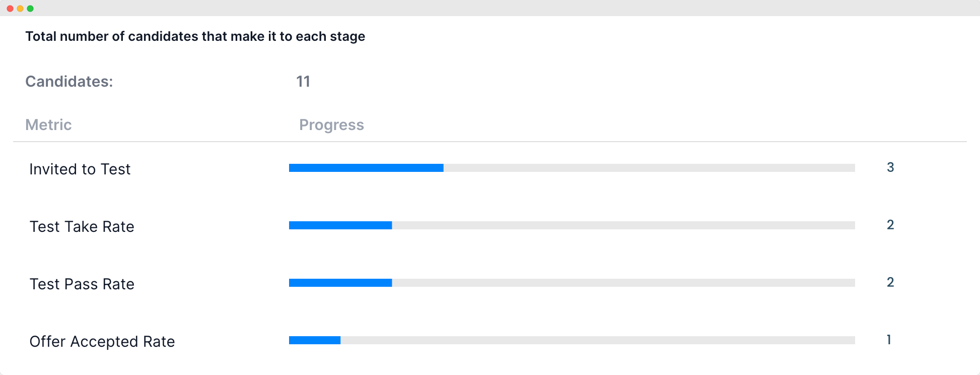Click the Invited to Test count 3
This screenshot has width=980, height=375.
point(890,167)
